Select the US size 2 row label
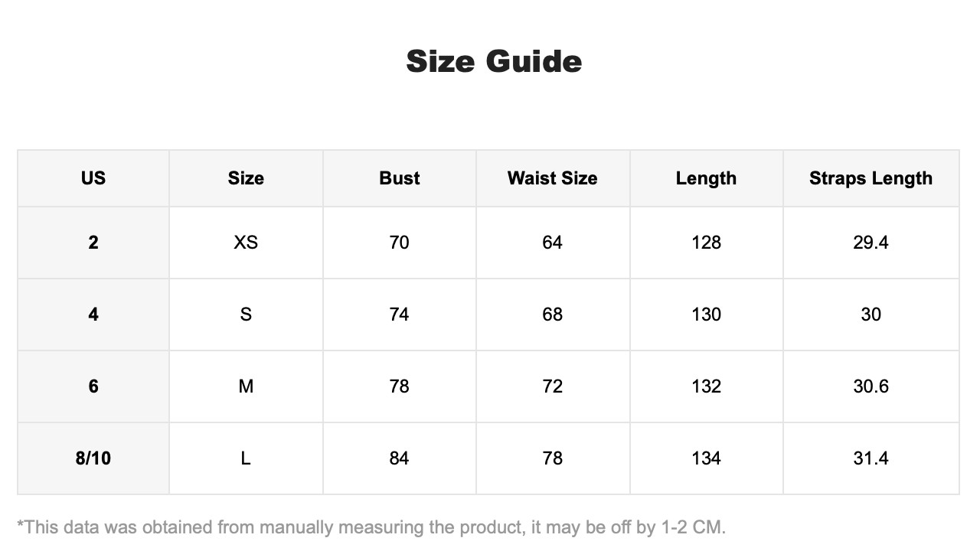 click(x=93, y=243)
